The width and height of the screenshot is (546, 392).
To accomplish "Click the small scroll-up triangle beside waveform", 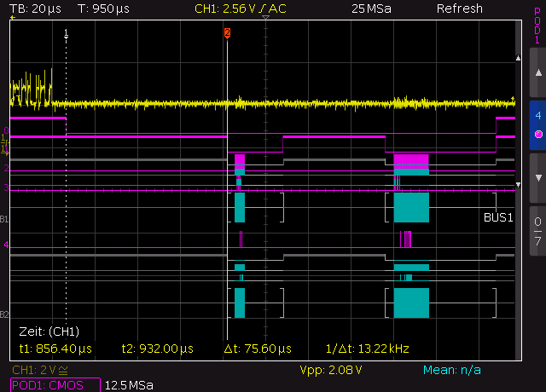I will (518, 59).
